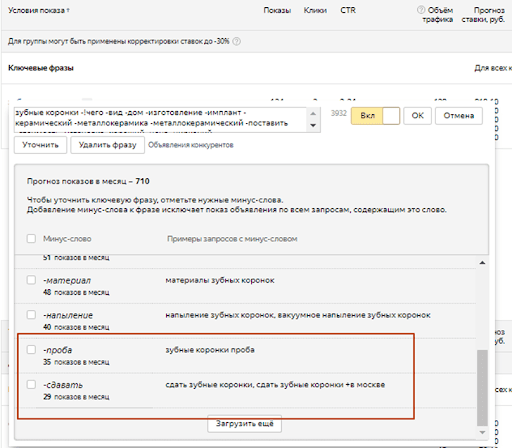Check the -материал minus-word checkbox
The width and height of the screenshot is (512, 448).
coord(31,280)
